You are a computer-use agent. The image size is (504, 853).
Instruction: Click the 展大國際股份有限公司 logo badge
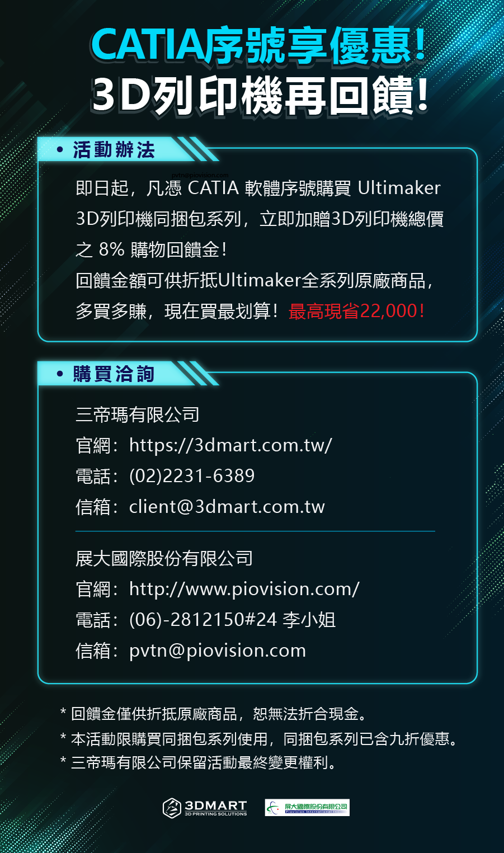(307, 808)
